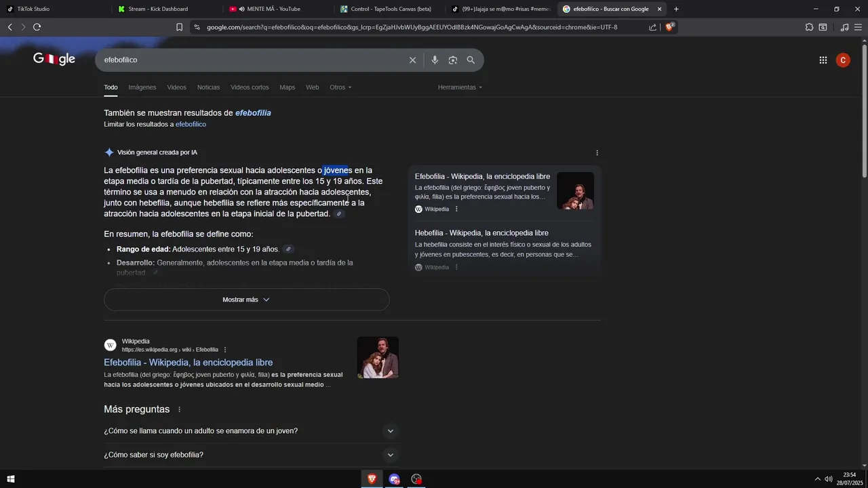Select the Noticias search filter
The width and height of the screenshot is (868, 488).
[208, 87]
